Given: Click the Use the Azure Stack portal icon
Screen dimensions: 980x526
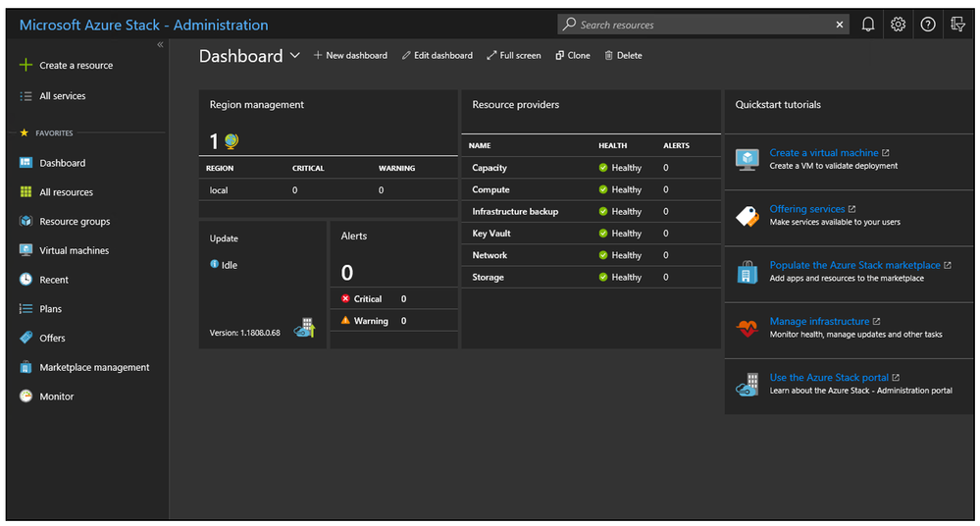Looking at the screenshot, I should click(747, 384).
